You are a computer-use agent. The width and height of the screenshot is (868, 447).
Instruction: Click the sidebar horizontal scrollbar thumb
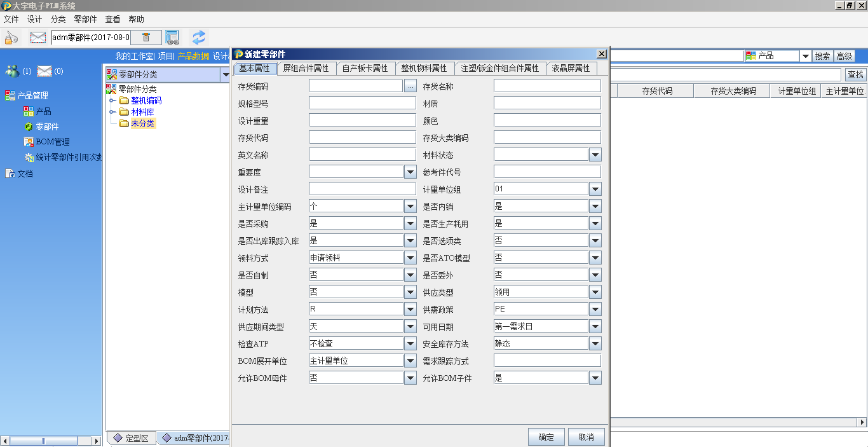[44, 441]
